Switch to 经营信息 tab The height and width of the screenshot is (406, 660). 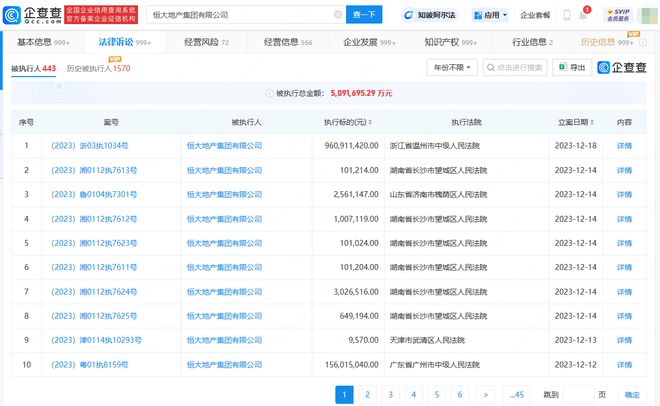coord(288,42)
